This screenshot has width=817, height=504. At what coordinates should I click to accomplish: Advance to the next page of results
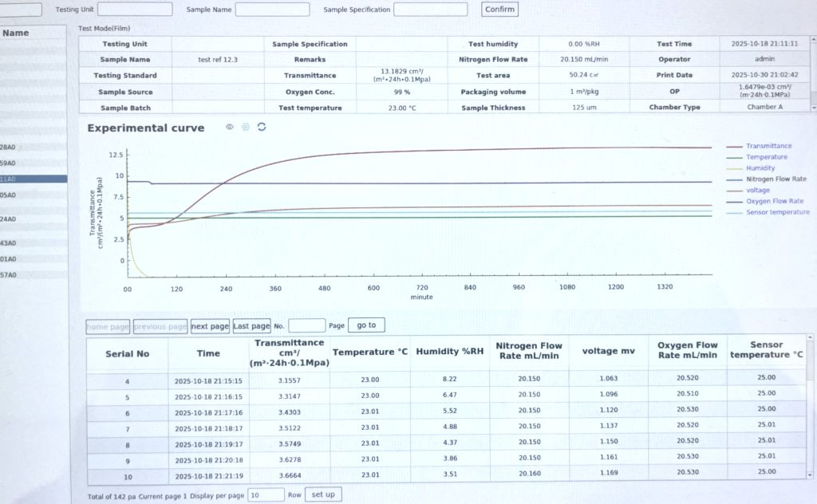click(210, 325)
